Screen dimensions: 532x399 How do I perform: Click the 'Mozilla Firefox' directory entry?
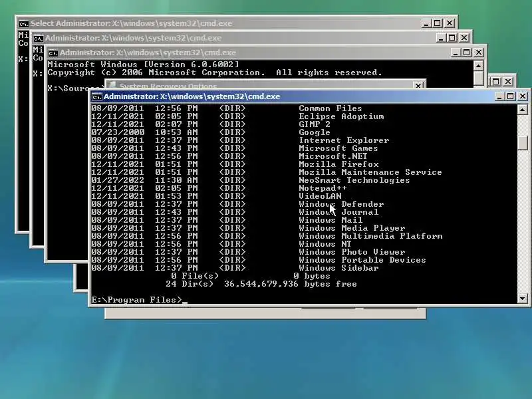pos(338,164)
